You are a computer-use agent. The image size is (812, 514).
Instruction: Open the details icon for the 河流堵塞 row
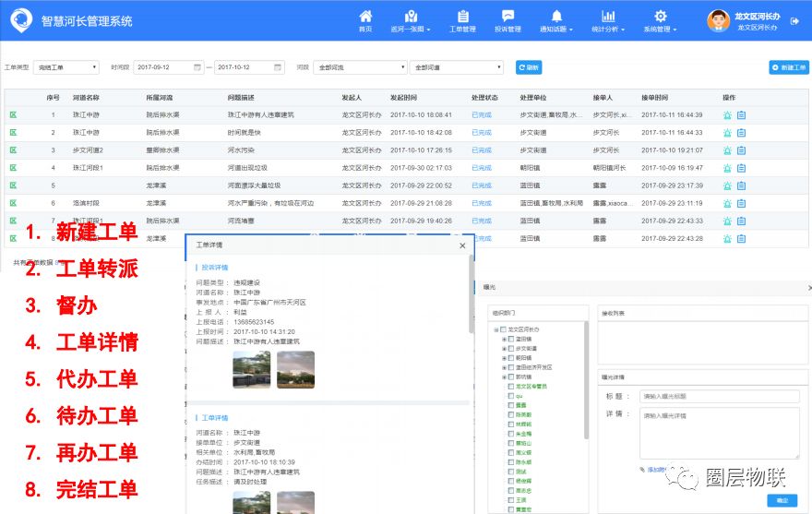point(742,221)
